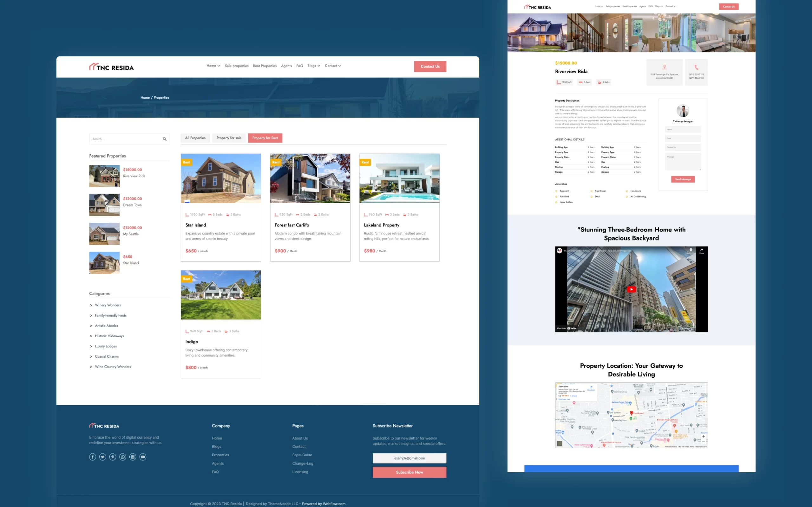
Task: Click the newsletter email input field
Action: [x=409, y=458]
